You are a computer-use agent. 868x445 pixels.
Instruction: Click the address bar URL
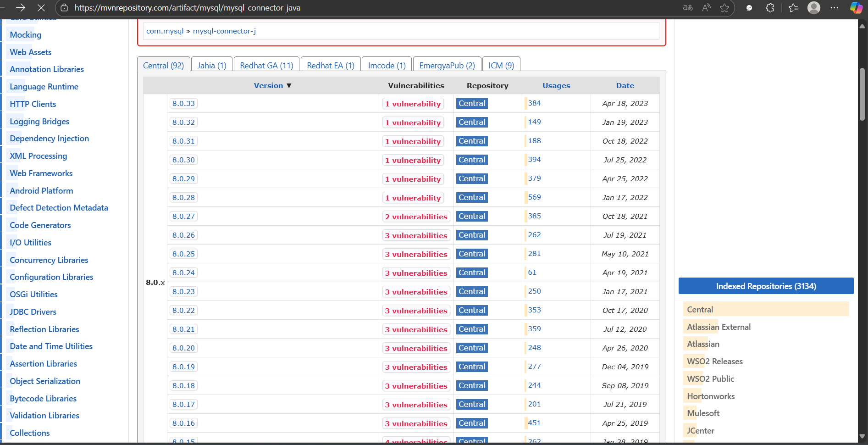[x=188, y=8]
